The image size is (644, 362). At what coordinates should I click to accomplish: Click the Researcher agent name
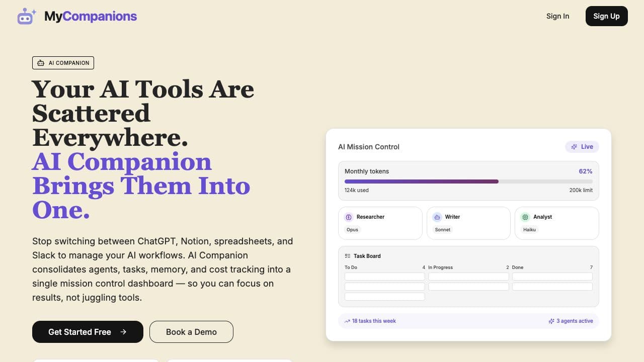pos(370,217)
